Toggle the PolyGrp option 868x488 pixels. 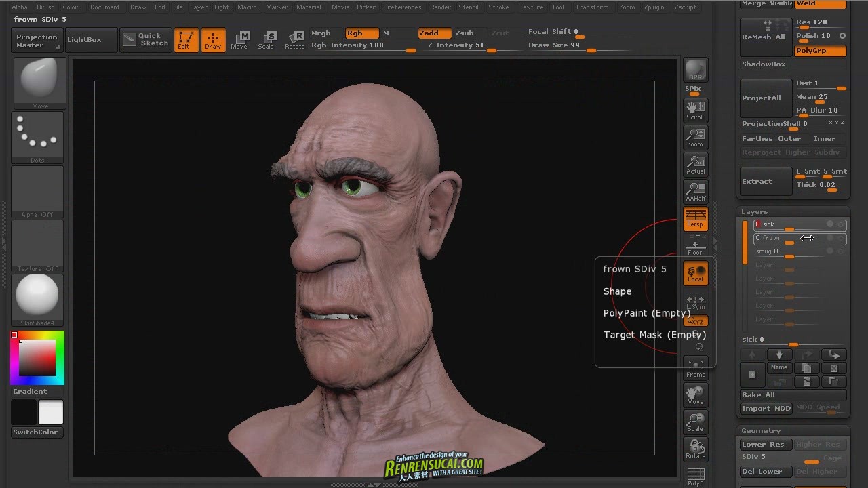coord(821,51)
